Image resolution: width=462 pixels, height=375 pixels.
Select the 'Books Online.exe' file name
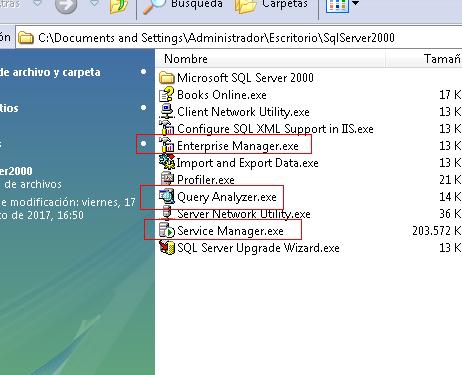point(222,95)
